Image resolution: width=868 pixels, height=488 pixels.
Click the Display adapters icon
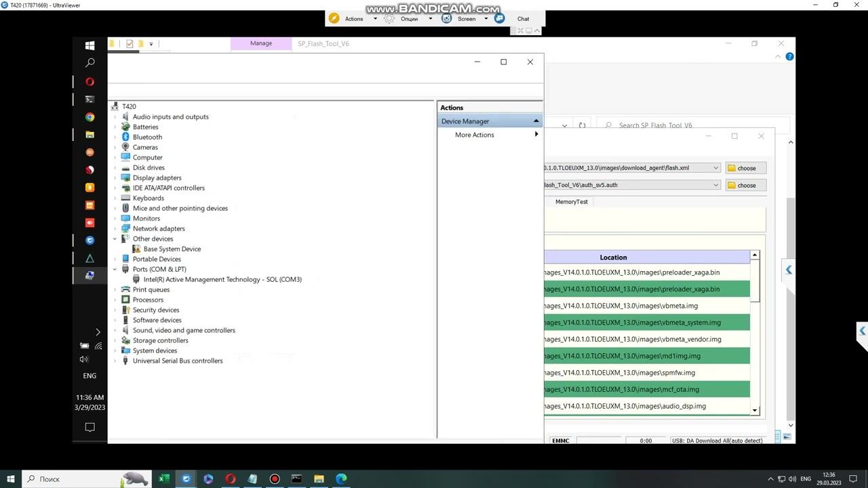[x=125, y=178]
